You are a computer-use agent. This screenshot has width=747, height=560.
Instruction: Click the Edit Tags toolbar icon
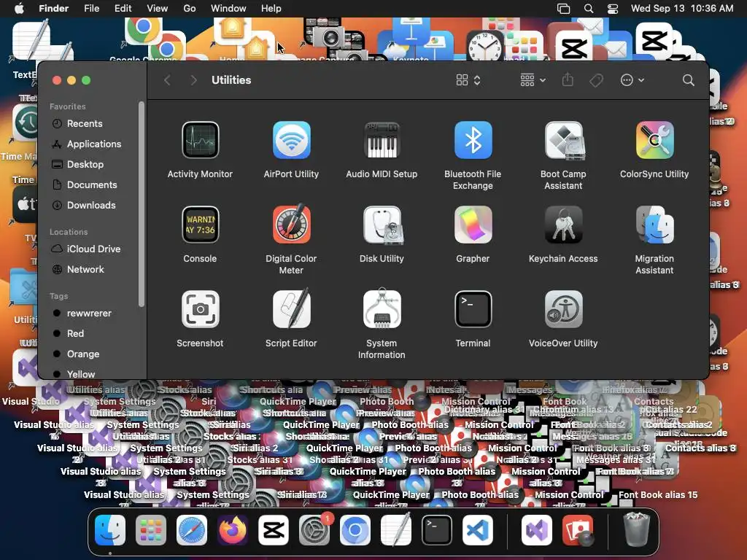pyautogui.click(x=596, y=80)
